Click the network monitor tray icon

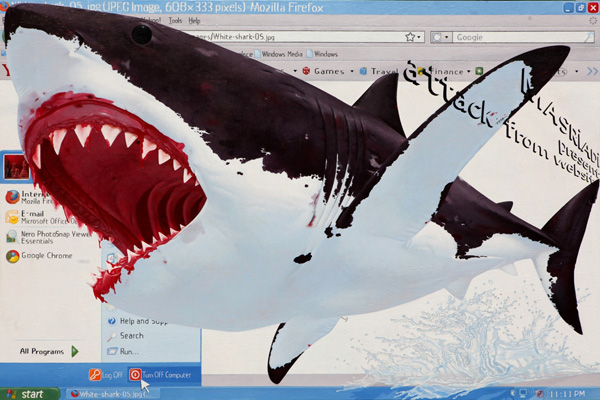(523, 393)
